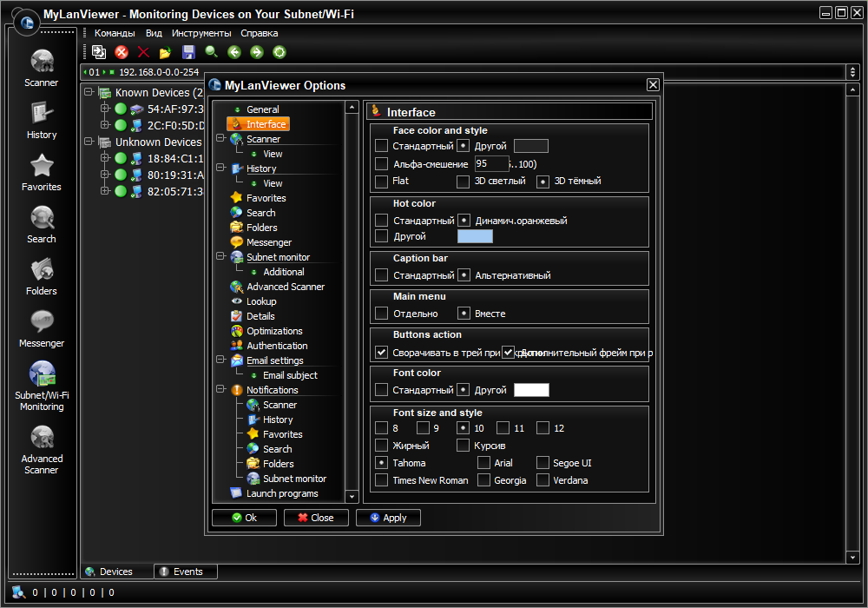The width and height of the screenshot is (868, 608).
Task: Click the blue floppy save toolbar icon
Action: [188, 52]
